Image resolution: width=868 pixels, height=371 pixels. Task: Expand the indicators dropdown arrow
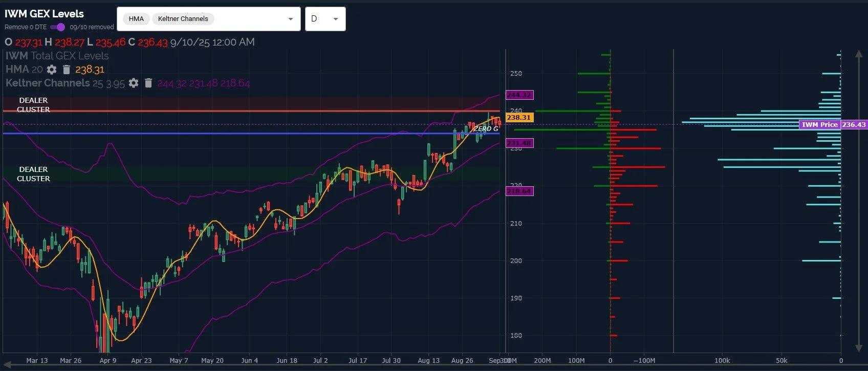pos(291,19)
